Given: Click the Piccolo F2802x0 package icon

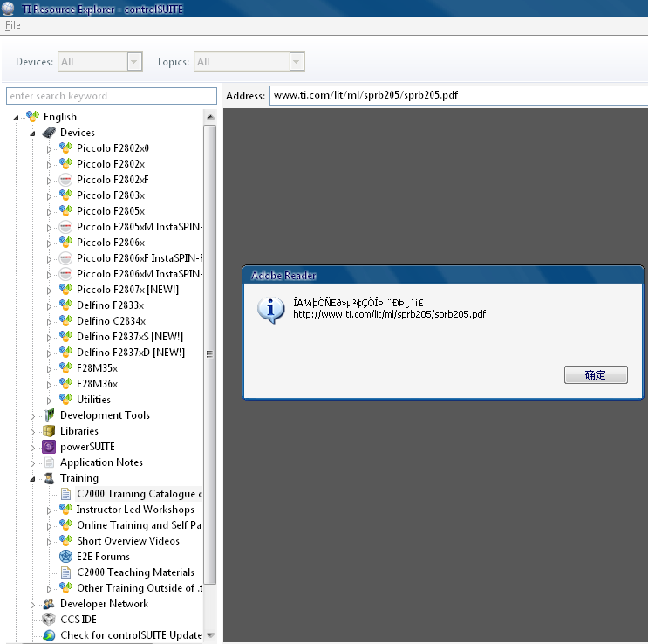Looking at the screenshot, I should click(x=65, y=148).
